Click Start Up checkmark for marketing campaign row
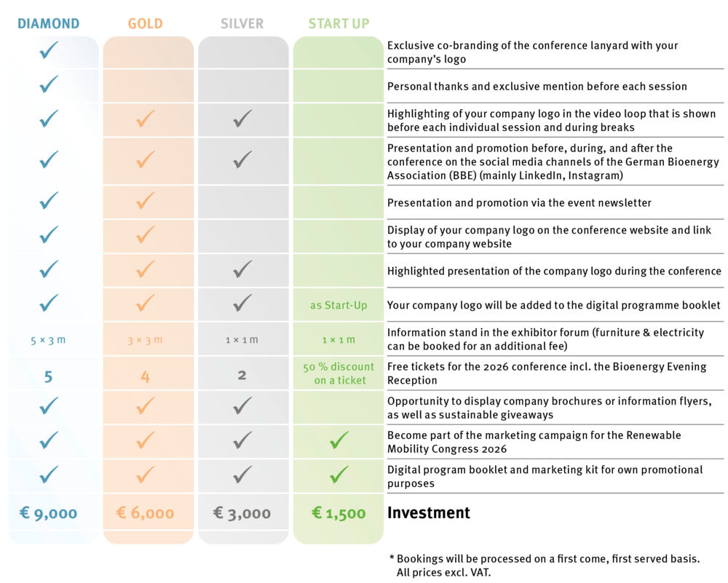728x583 pixels. point(339,440)
